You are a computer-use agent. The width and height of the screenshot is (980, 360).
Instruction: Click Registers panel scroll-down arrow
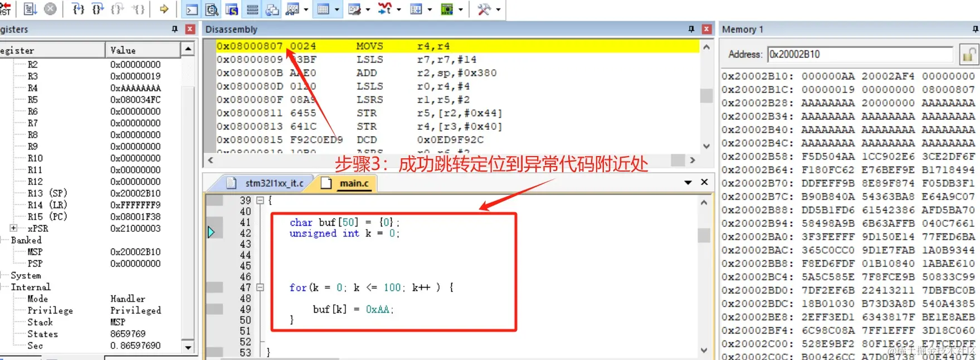(x=188, y=347)
